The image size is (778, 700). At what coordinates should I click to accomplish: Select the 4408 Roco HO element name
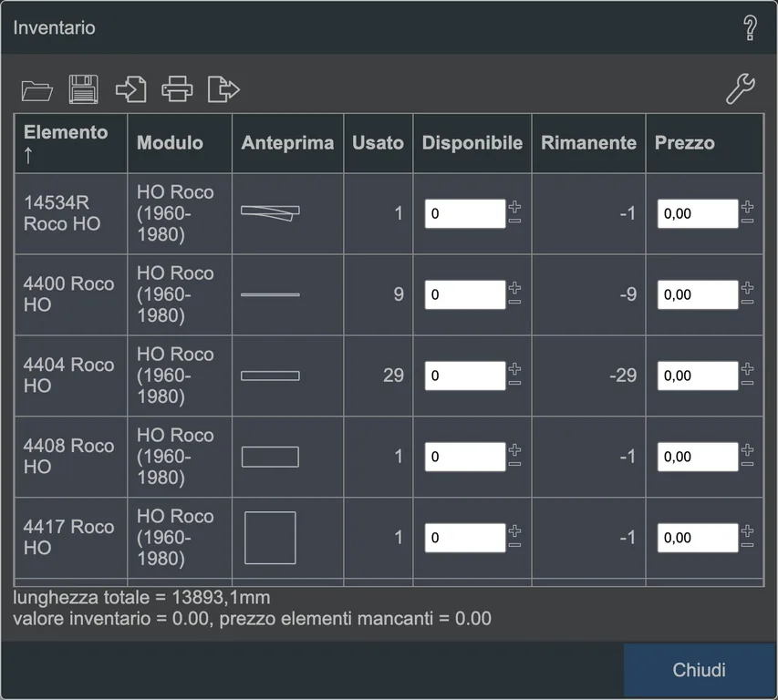coord(69,456)
